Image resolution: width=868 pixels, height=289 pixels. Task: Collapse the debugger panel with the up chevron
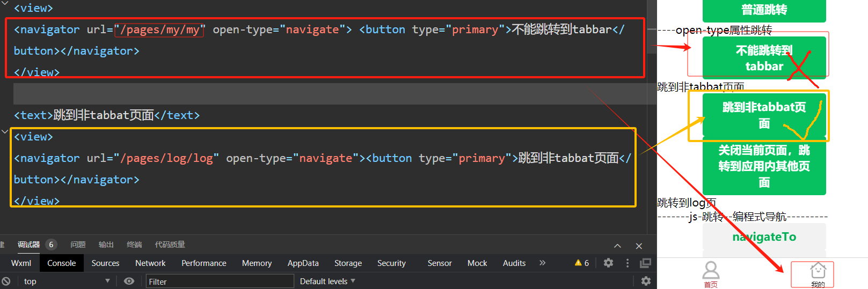tap(617, 246)
